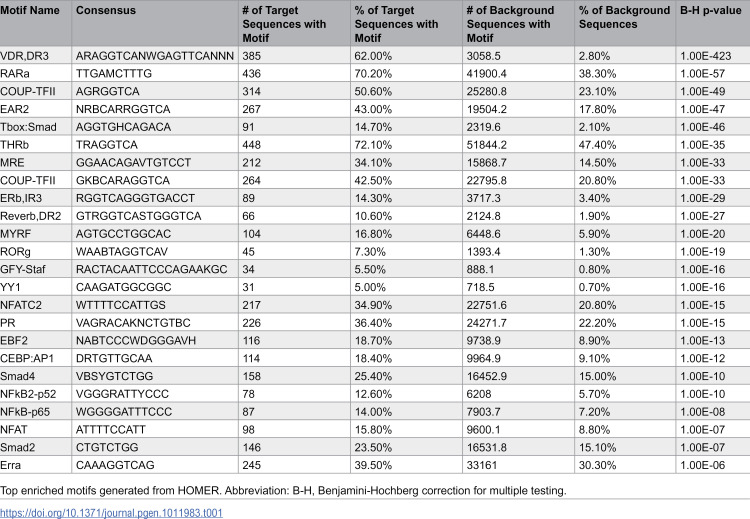Select the Consensus column header

[155, 23]
